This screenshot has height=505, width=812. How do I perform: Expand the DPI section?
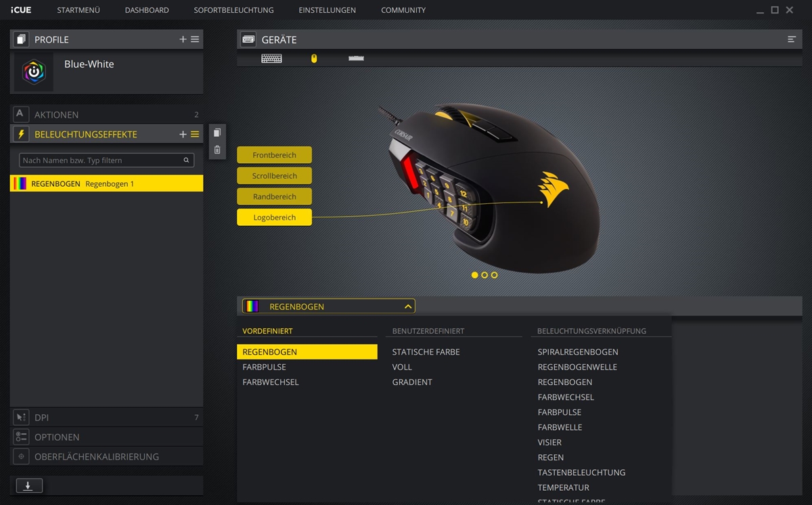tap(106, 417)
